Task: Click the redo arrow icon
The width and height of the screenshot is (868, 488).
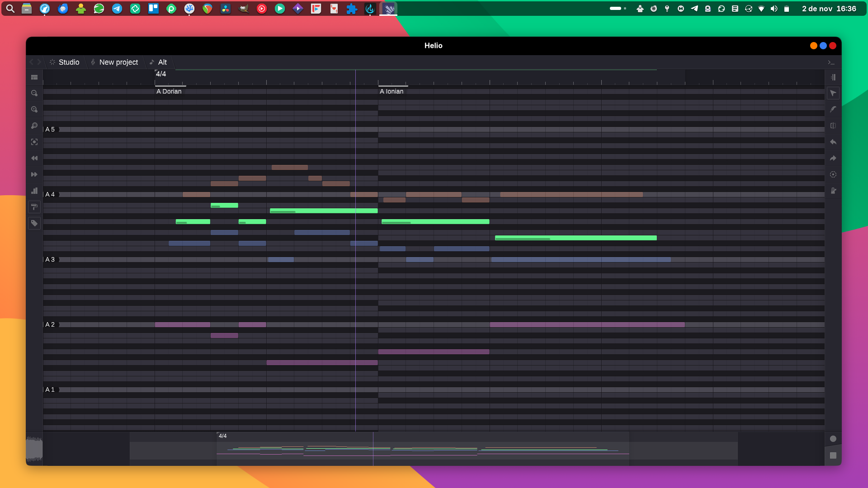Action: [833, 158]
